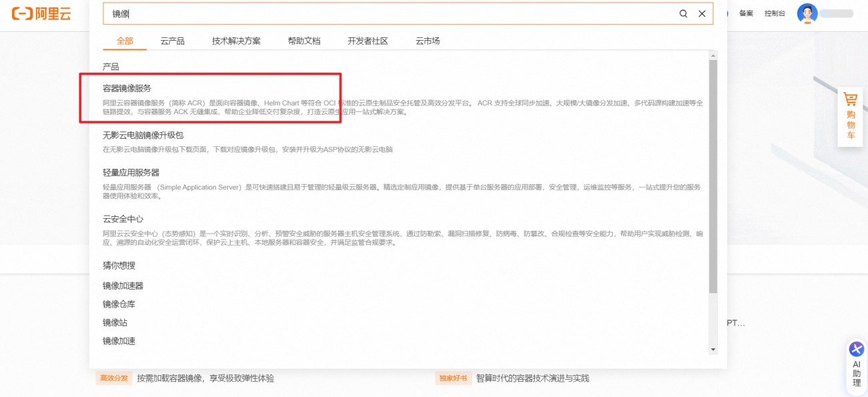868x397 pixels.
Task: Open 云安全中心 product result
Action: [x=123, y=219]
